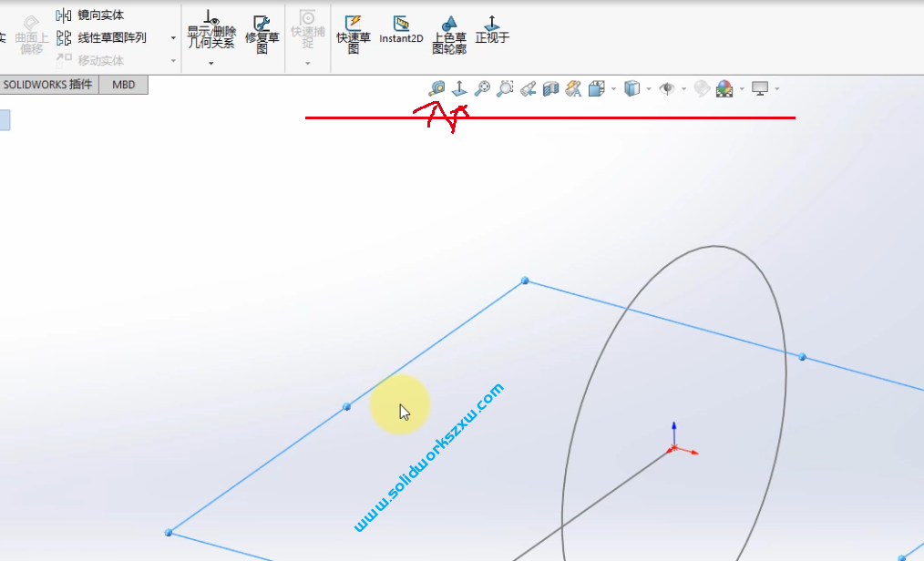
Task: Click the 正视于 normal-to view icon
Action: pos(492,30)
